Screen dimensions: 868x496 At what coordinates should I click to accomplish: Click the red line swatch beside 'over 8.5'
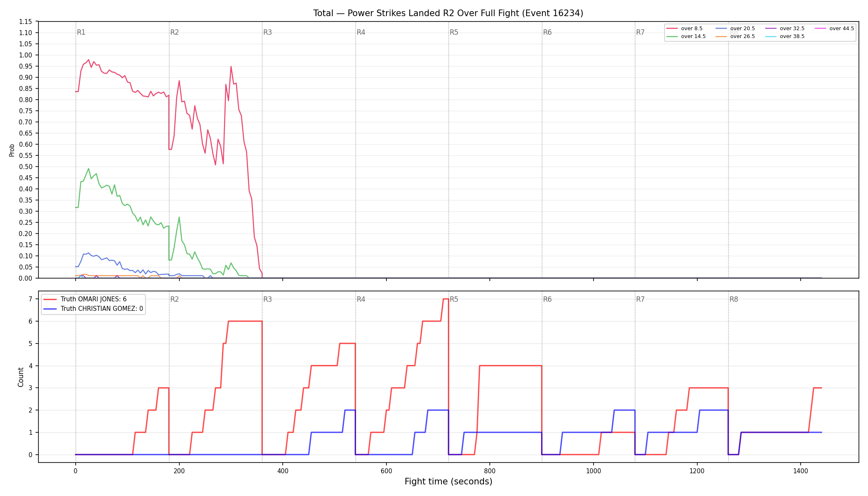click(672, 29)
